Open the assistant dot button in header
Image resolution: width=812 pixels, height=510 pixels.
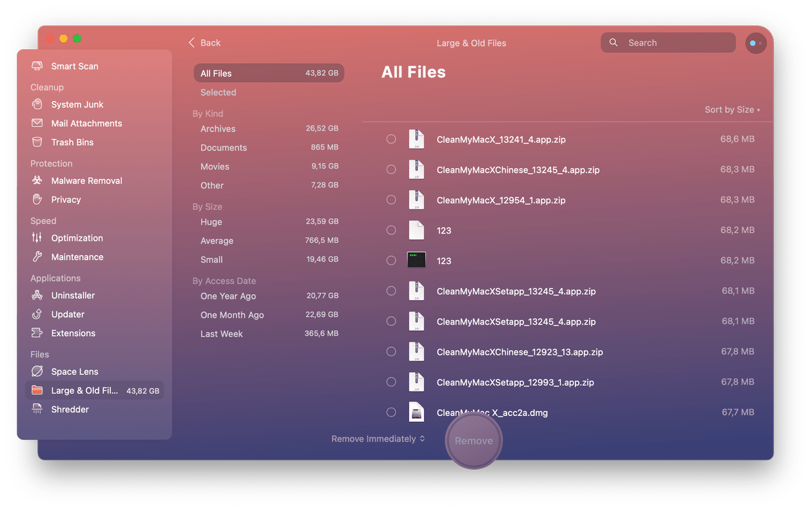756,43
